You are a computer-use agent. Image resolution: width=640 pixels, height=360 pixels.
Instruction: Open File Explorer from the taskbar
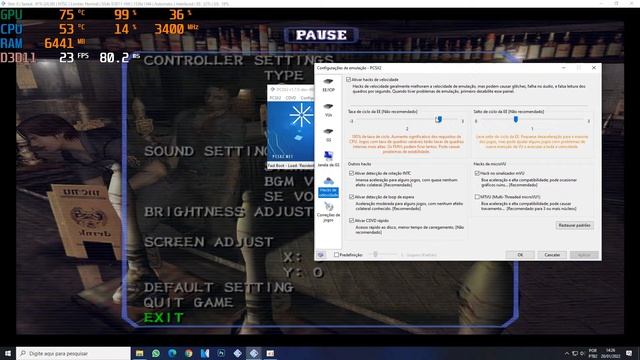(x=140, y=353)
